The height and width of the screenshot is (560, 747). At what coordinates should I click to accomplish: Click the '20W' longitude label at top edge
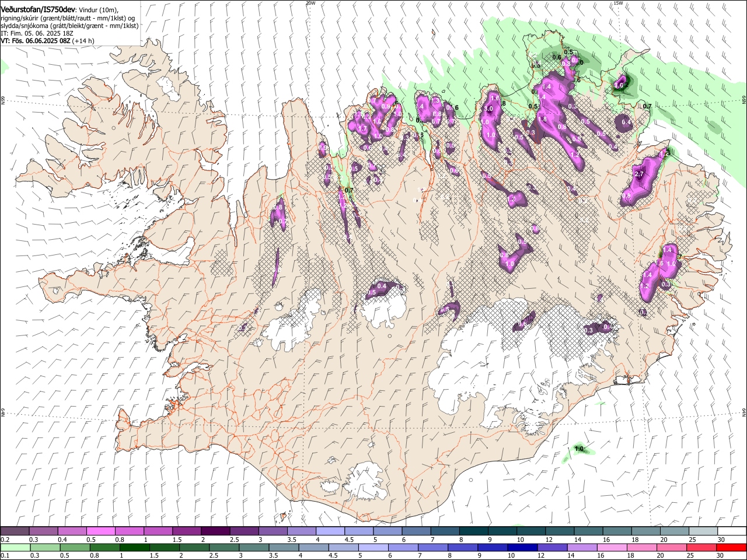[310, 3]
